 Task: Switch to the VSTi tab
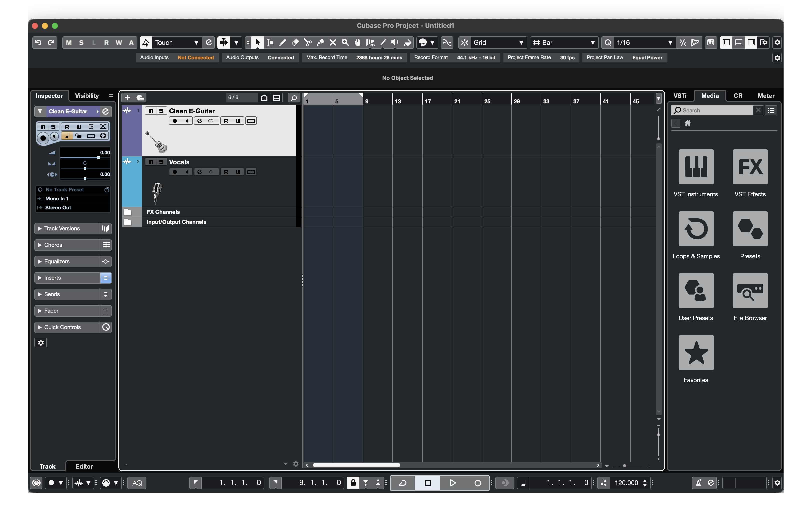[x=680, y=96]
